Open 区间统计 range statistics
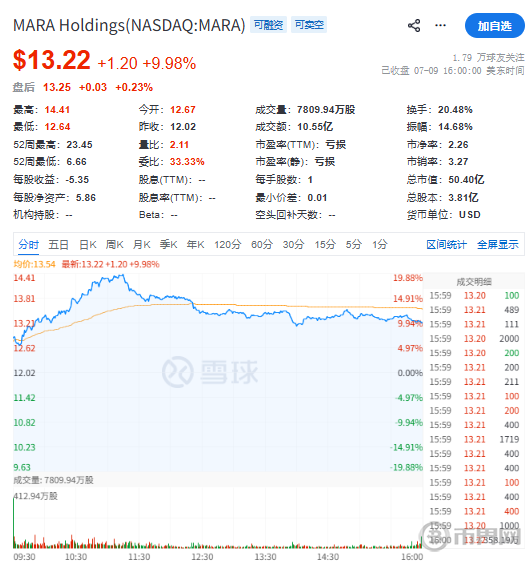Screen dimensions: 532x564 click(x=446, y=245)
